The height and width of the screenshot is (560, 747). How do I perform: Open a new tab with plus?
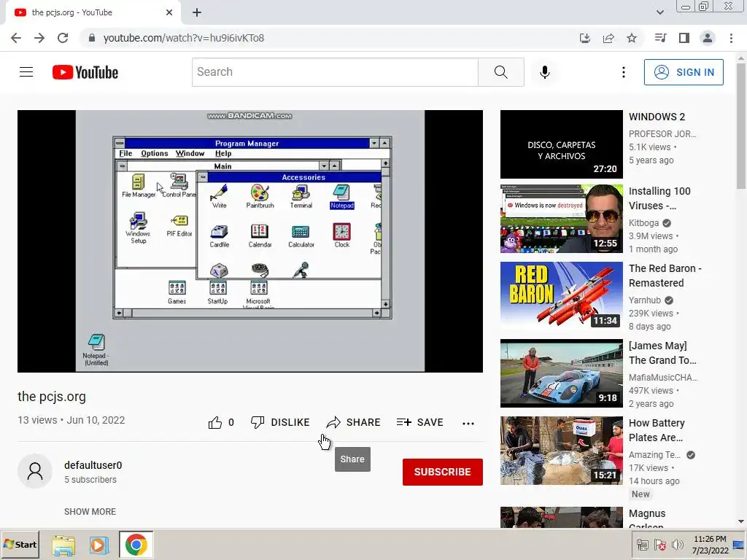pos(197,12)
